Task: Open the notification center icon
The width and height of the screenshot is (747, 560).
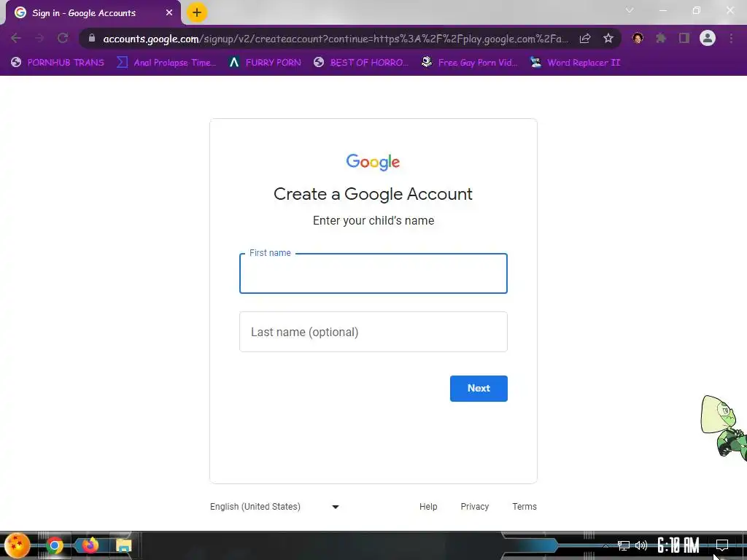Action: tap(721, 545)
